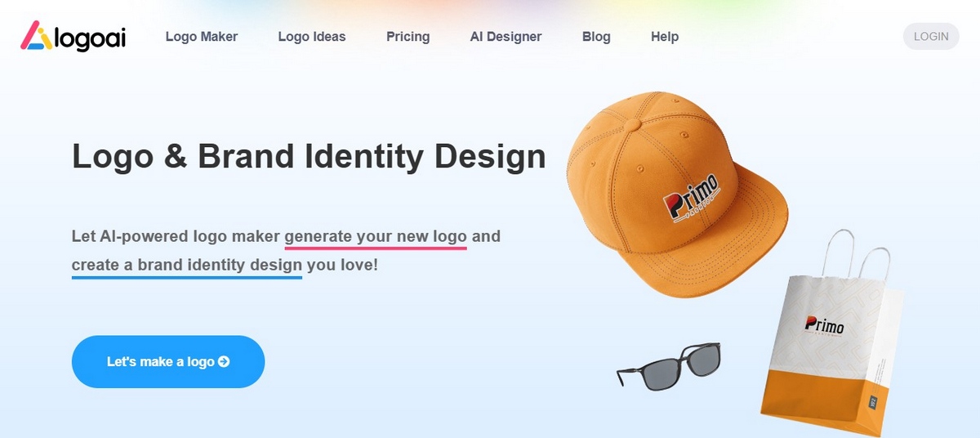
Task: Open the Logo Ideas menu item
Action: click(x=312, y=37)
